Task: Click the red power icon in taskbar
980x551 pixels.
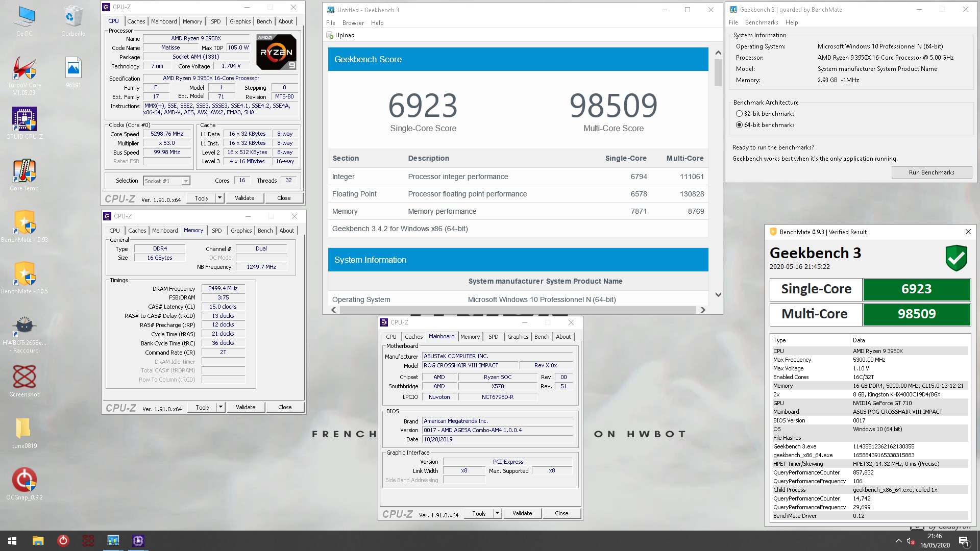Action: click(63, 540)
